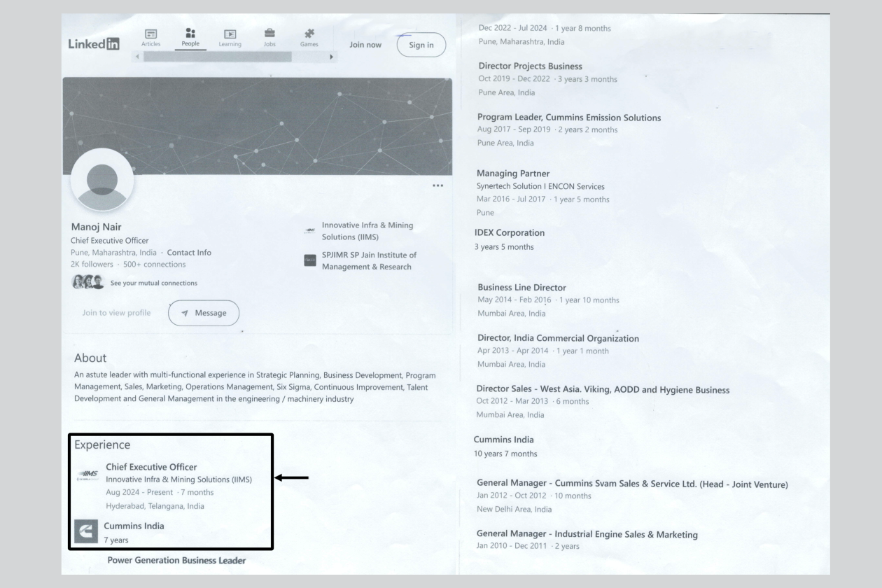
Task: Click the Join now link
Action: point(365,45)
